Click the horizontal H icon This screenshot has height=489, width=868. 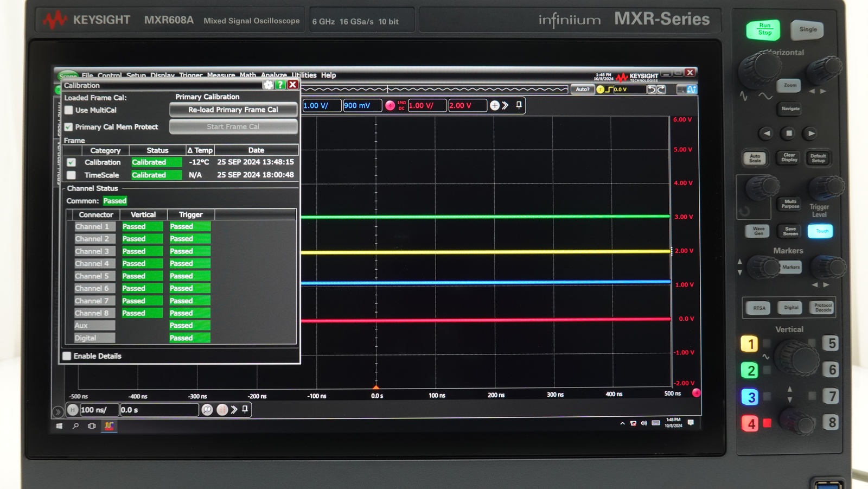coord(73,410)
